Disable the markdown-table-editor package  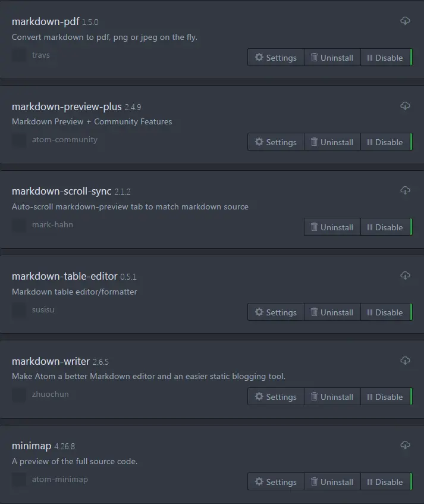point(386,312)
